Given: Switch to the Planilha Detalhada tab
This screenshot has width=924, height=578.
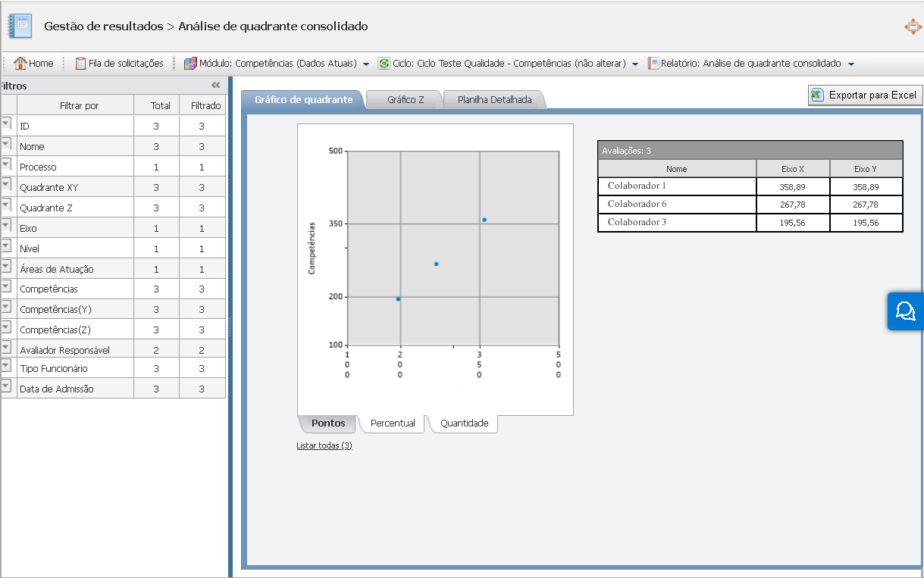Looking at the screenshot, I should tap(494, 100).
